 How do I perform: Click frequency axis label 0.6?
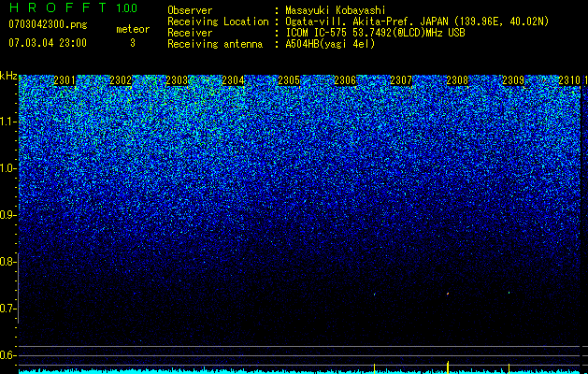pyautogui.click(x=7, y=355)
